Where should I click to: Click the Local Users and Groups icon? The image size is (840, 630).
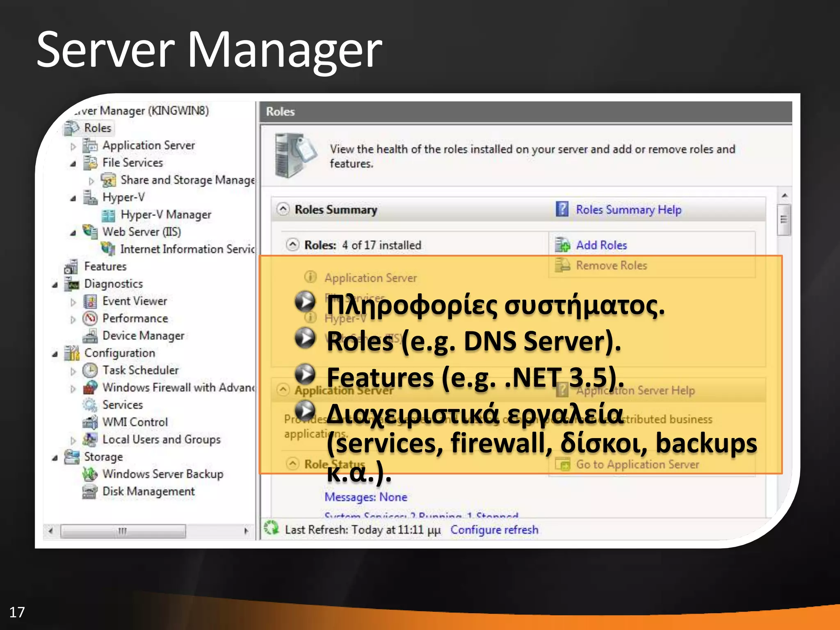(90, 439)
